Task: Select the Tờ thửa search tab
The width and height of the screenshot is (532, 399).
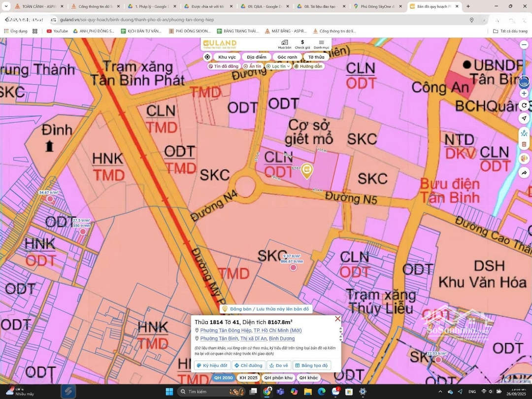Action: click(x=316, y=57)
